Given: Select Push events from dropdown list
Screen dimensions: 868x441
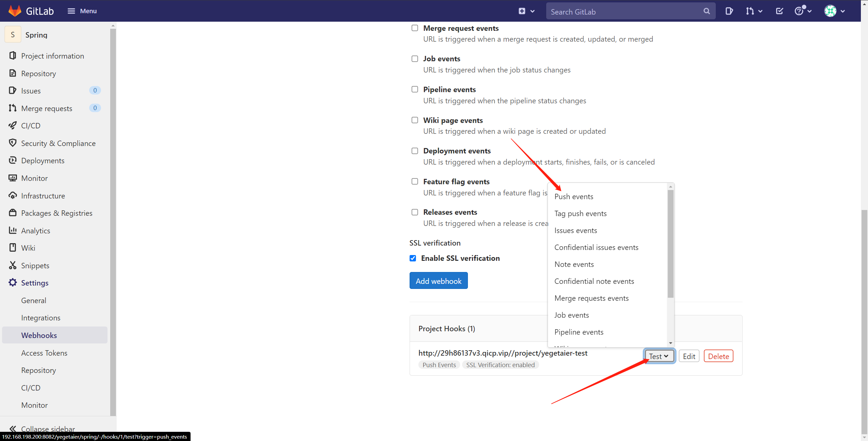Looking at the screenshot, I should tap(574, 196).
